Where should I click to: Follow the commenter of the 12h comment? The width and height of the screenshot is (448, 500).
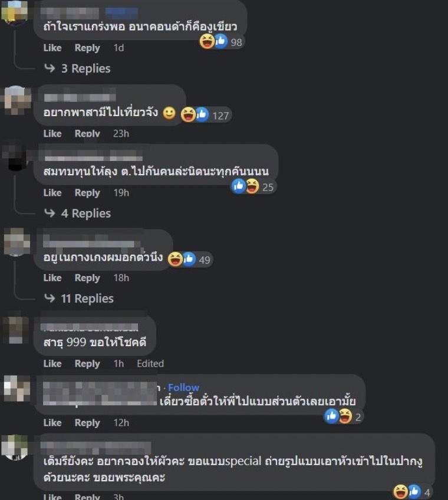tap(184, 387)
